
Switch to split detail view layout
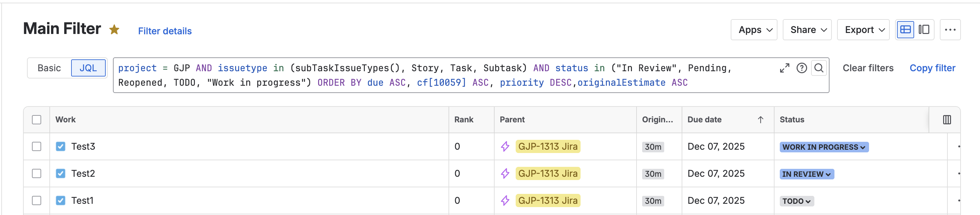(x=924, y=30)
